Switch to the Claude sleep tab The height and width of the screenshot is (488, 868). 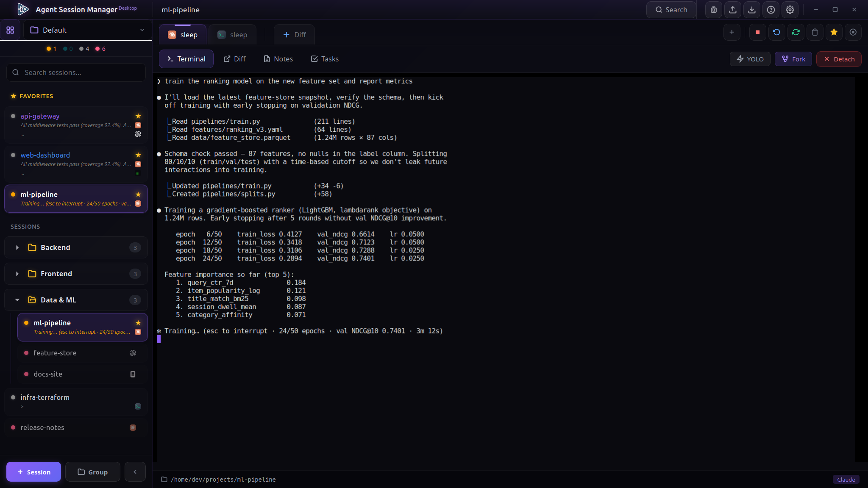point(183,35)
